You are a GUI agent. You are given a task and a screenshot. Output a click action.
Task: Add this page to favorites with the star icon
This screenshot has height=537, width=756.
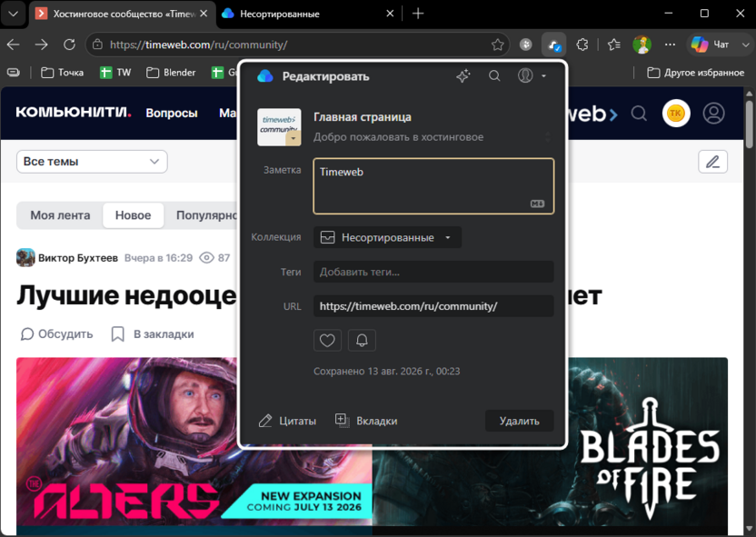pyautogui.click(x=498, y=45)
